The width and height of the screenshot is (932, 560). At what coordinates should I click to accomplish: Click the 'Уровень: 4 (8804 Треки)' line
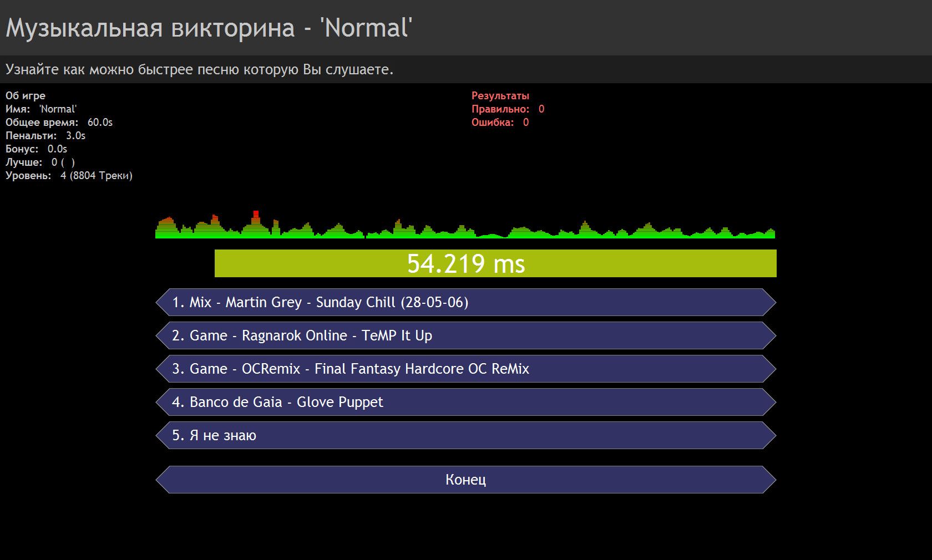pyautogui.click(x=69, y=176)
